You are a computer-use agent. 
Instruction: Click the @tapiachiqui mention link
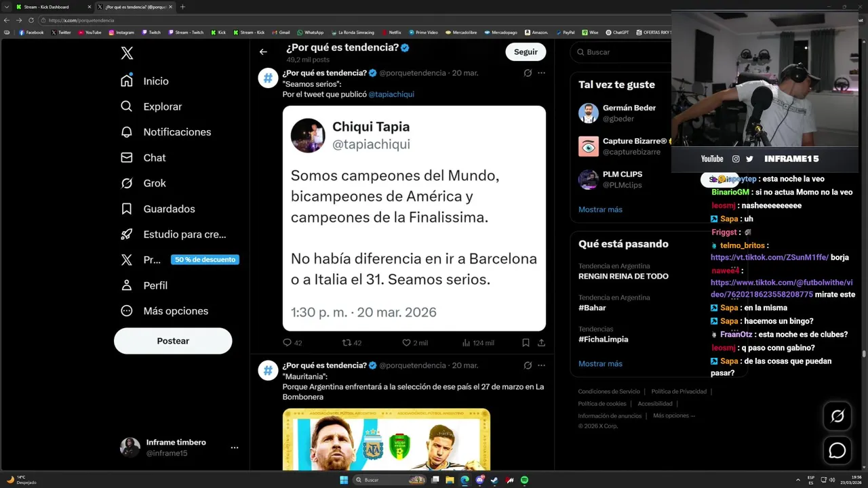click(391, 94)
